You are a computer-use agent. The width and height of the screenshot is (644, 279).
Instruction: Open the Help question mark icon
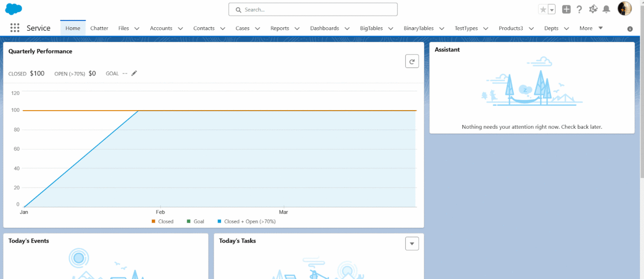point(579,9)
